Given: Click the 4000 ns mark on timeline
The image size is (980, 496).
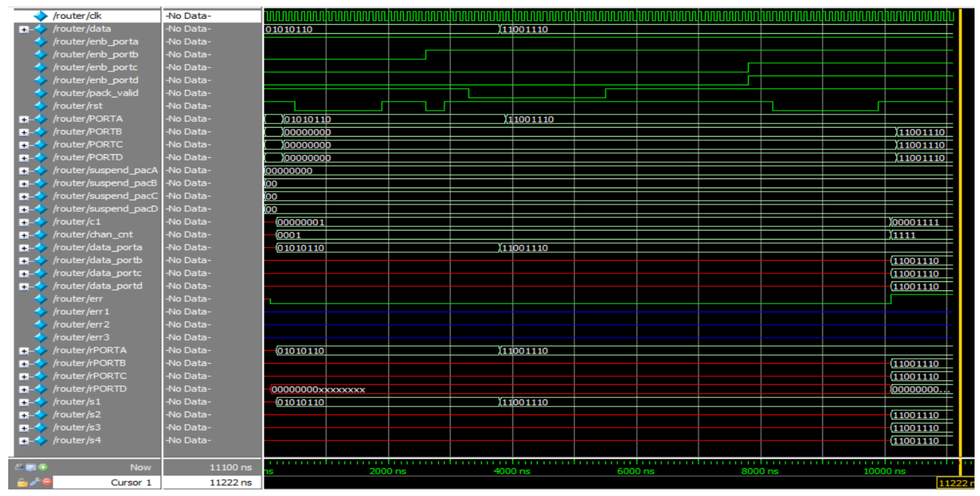Looking at the screenshot, I should [x=512, y=471].
